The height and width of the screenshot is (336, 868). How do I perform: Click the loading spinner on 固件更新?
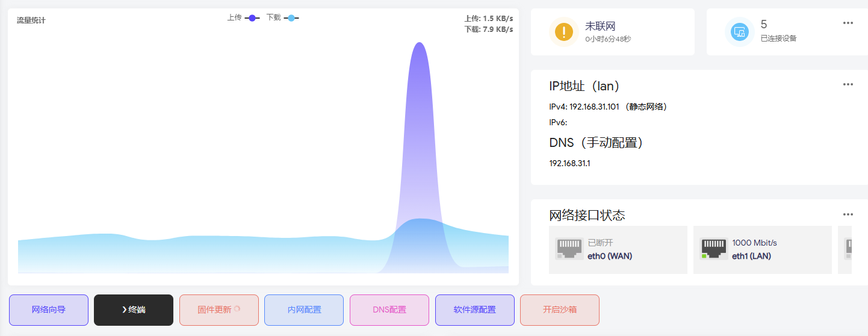point(237,309)
